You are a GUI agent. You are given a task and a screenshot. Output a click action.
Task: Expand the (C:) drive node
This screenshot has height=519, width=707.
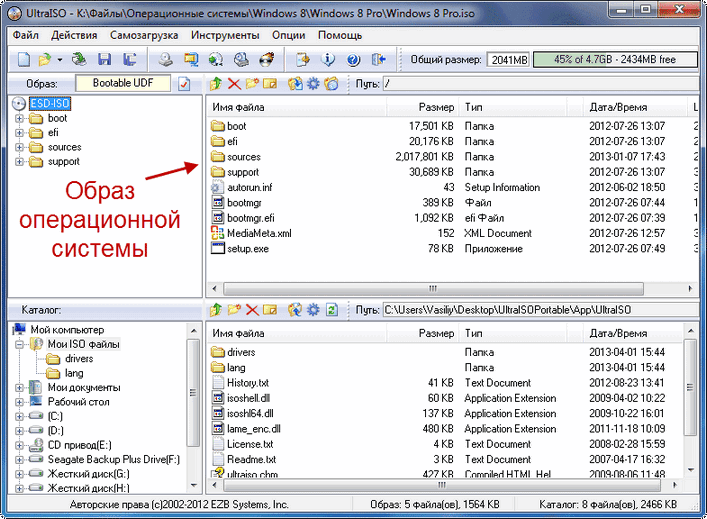point(19,417)
